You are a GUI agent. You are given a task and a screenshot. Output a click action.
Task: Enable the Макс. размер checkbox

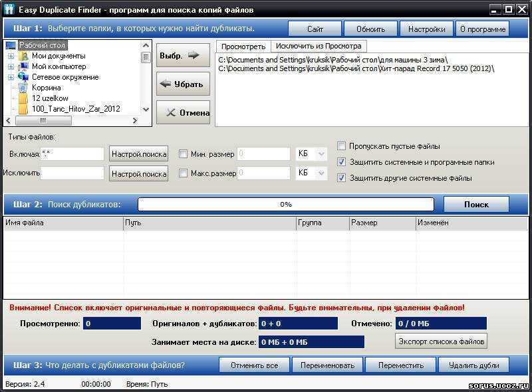[183, 173]
